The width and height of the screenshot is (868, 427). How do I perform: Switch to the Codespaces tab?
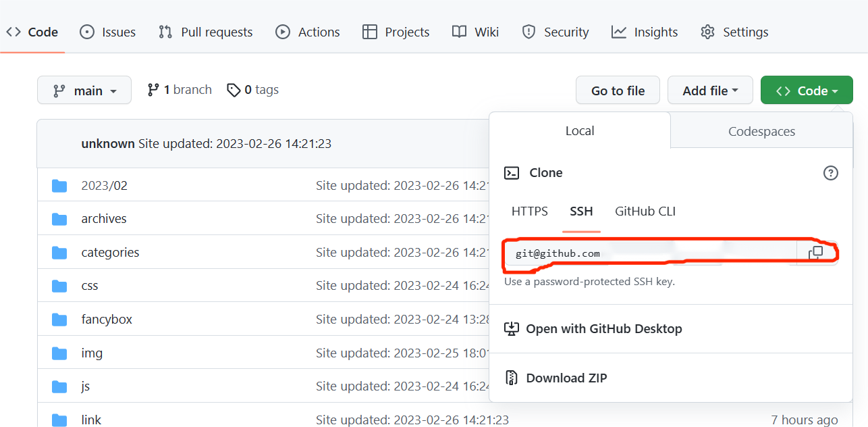pos(761,131)
